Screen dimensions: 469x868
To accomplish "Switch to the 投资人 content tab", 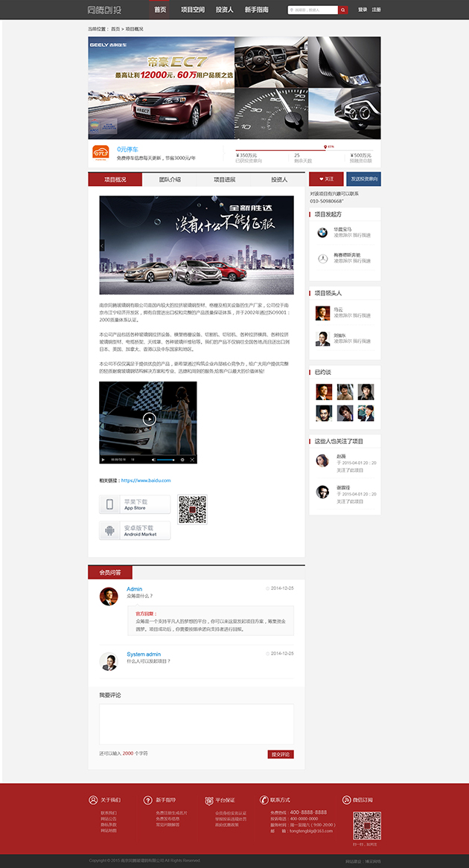I will (278, 180).
